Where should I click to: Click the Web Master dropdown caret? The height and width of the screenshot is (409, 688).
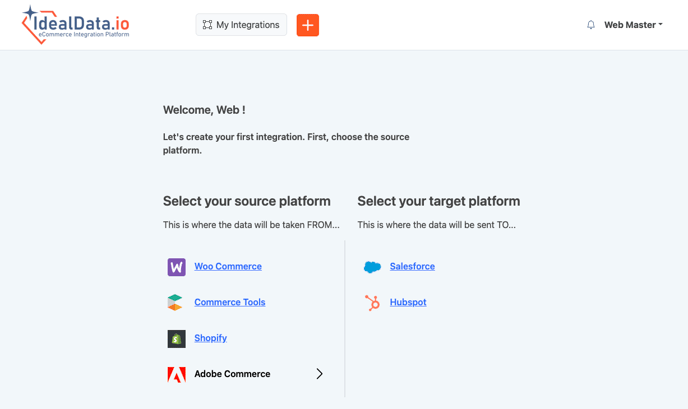coord(660,25)
